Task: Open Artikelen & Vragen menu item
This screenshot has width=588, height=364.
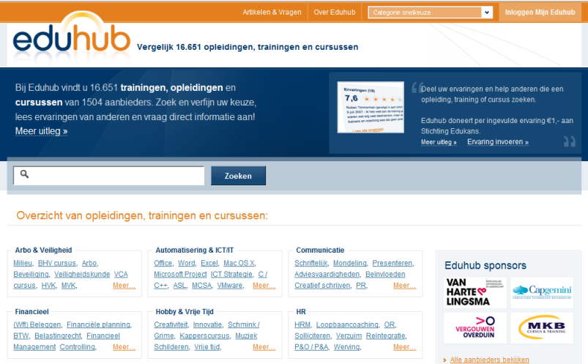Action: click(x=272, y=12)
